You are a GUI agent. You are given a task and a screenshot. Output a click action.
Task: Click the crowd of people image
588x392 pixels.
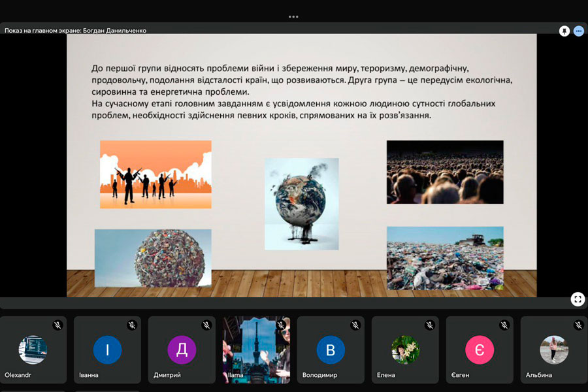tap(445, 172)
